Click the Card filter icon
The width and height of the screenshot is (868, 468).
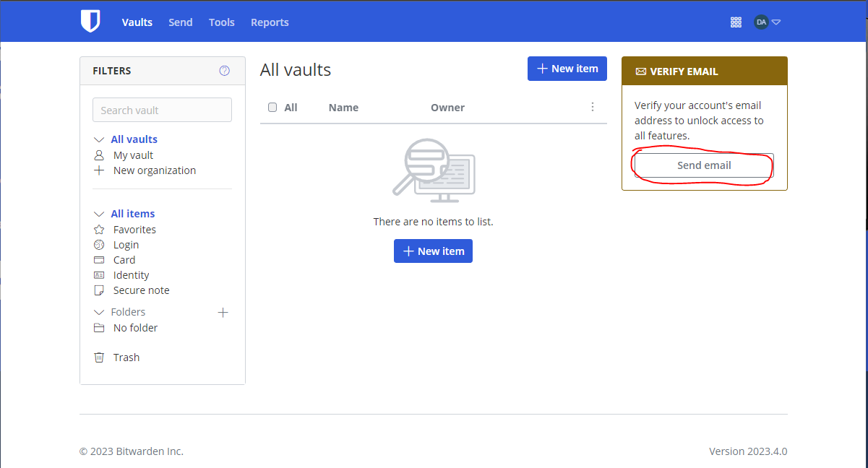(99, 260)
